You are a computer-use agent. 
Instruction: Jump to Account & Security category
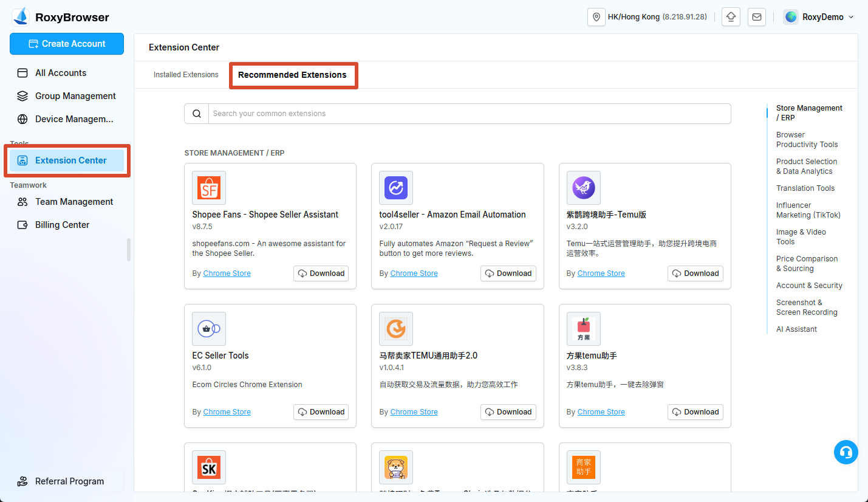pos(809,286)
